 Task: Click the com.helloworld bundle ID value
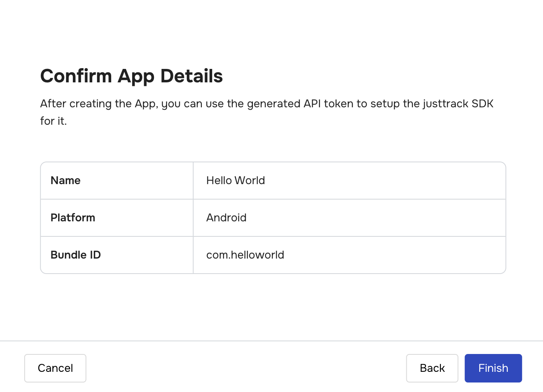coord(245,255)
